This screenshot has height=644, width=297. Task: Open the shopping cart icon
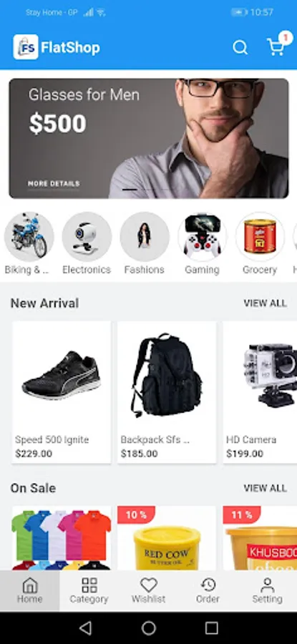tap(276, 47)
